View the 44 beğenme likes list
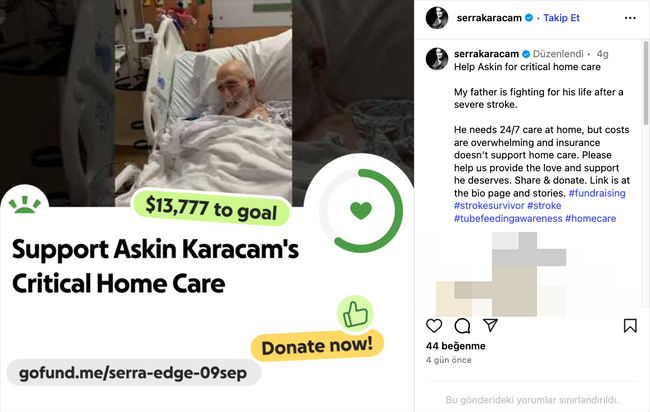The height and width of the screenshot is (412, 650). [x=456, y=346]
